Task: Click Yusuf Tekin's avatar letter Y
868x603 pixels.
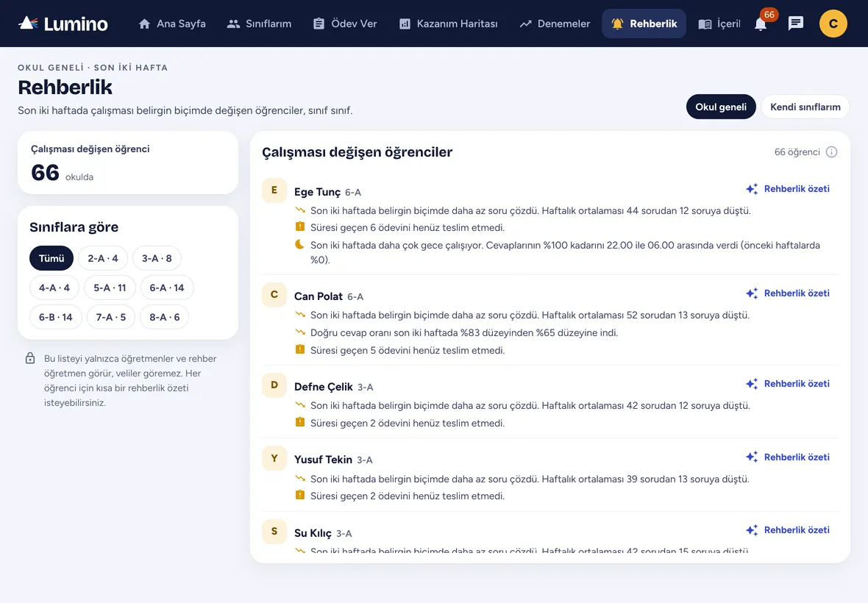Action: (x=274, y=458)
